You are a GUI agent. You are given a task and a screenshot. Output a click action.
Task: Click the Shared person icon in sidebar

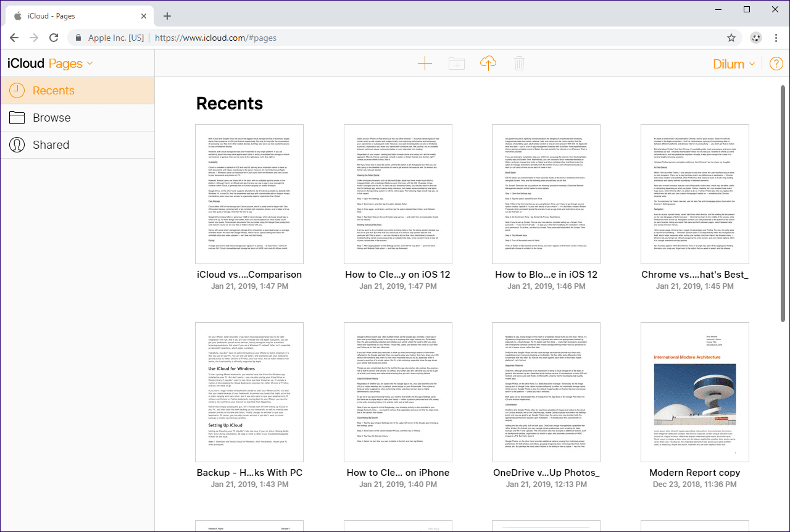(x=17, y=144)
